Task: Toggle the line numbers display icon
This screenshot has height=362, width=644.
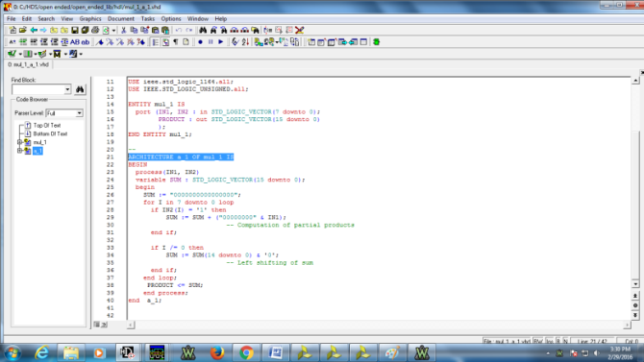Action: [x=156, y=42]
